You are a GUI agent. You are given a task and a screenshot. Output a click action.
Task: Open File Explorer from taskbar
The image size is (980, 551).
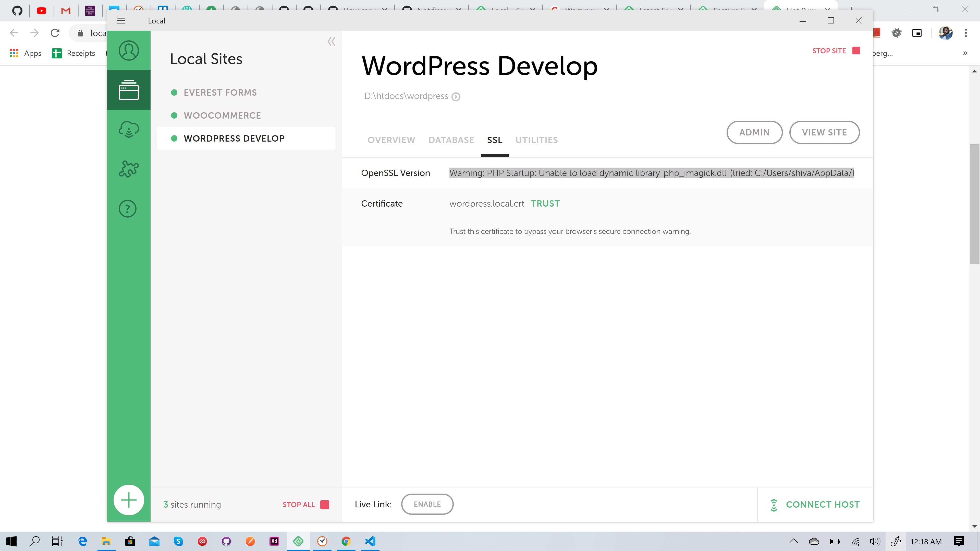[106, 541]
